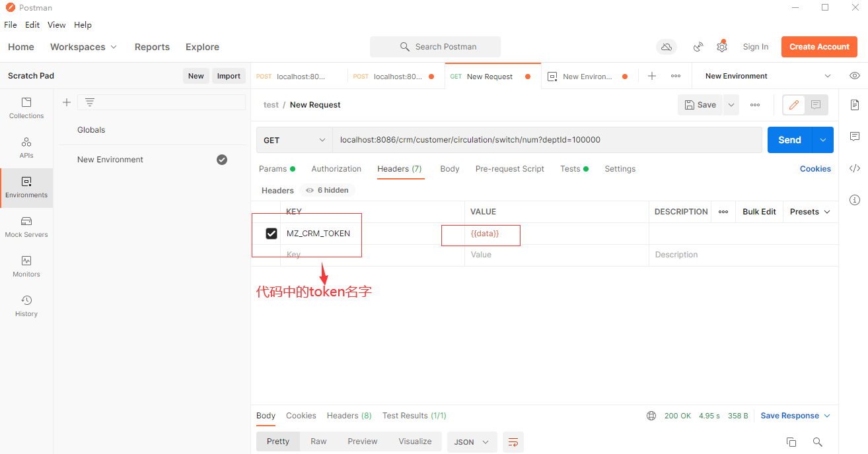Open the Environments sidebar panel
Image resolution: width=868 pixels, height=454 pixels.
26,187
